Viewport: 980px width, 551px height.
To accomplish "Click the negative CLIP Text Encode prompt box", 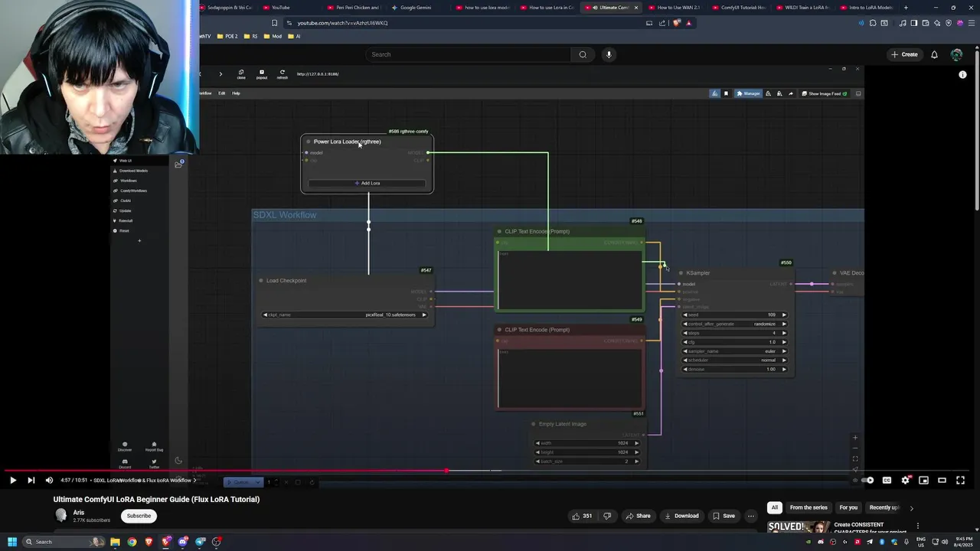I will (x=570, y=378).
